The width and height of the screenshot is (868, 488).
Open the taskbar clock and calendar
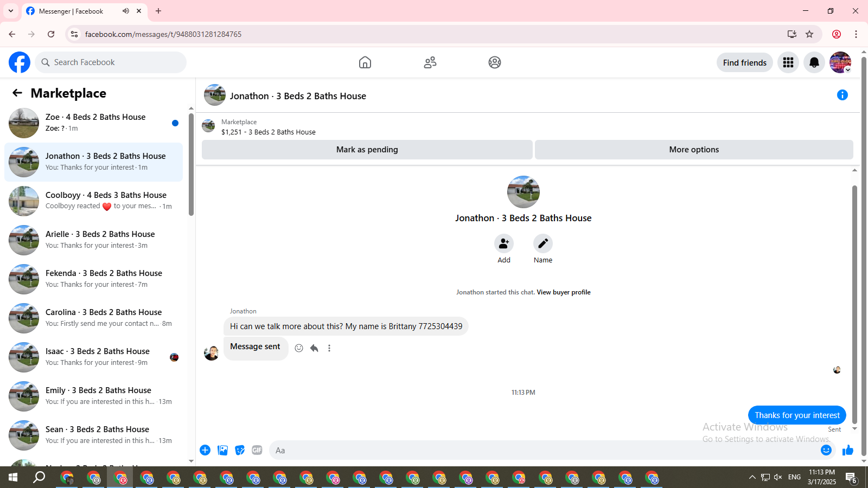pos(822,477)
